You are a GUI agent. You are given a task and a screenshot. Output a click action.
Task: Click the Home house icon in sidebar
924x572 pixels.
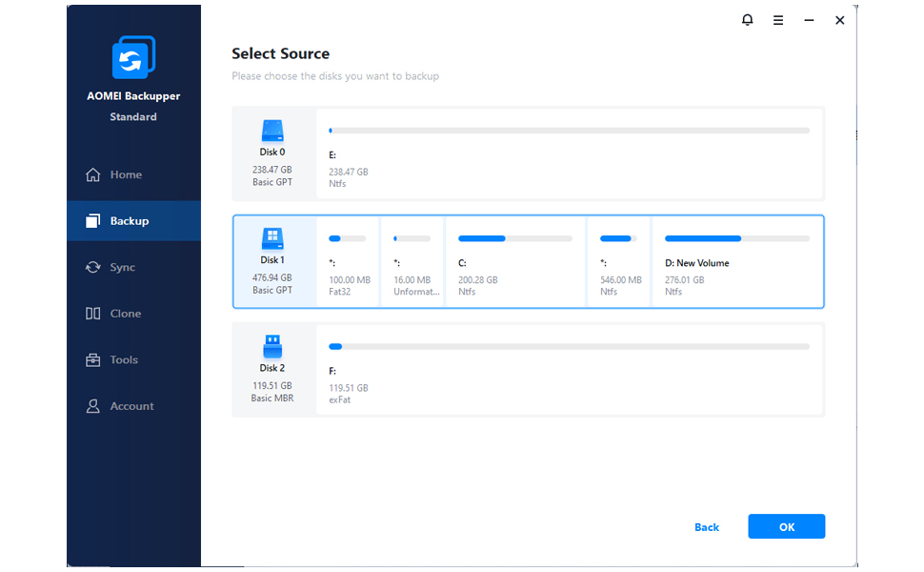click(x=93, y=174)
